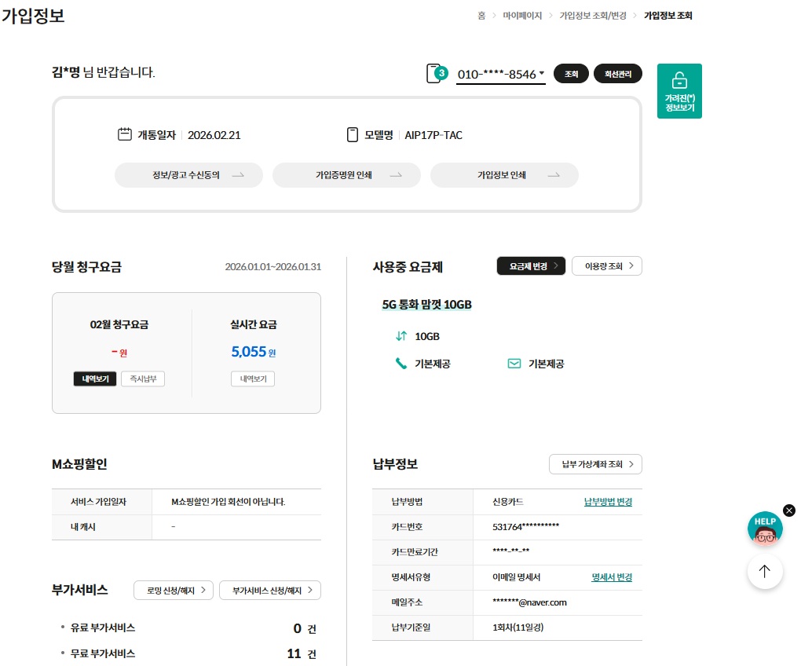The width and height of the screenshot is (812, 666).
Task: Click 가입증명원 인쇄 button
Action: coord(346,175)
